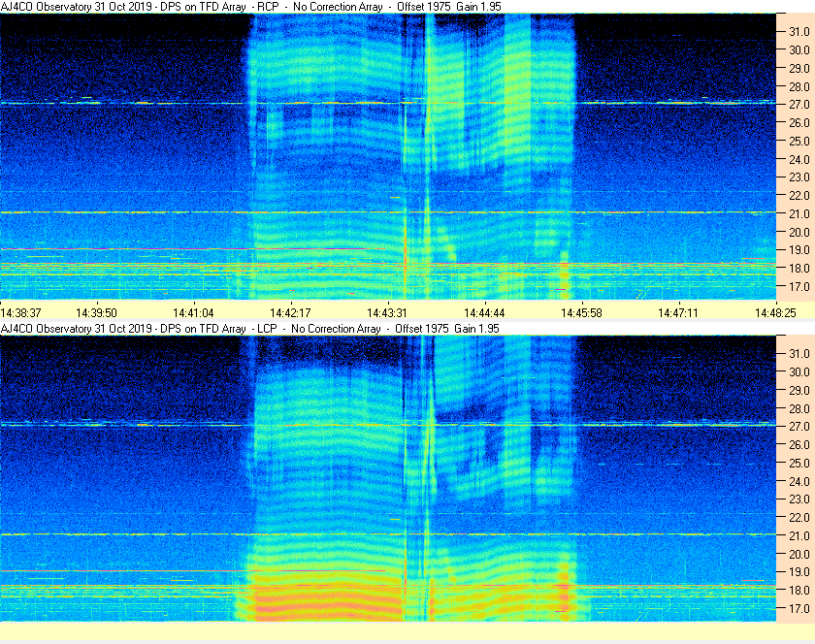Click the 18.0 frequency label in RCP panel

pyautogui.click(x=799, y=269)
